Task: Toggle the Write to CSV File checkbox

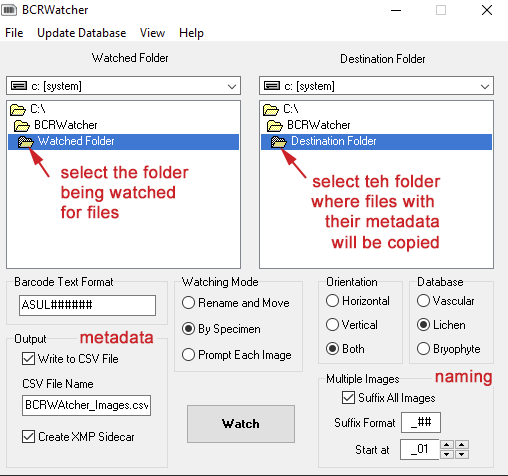Action: coord(28,359)
